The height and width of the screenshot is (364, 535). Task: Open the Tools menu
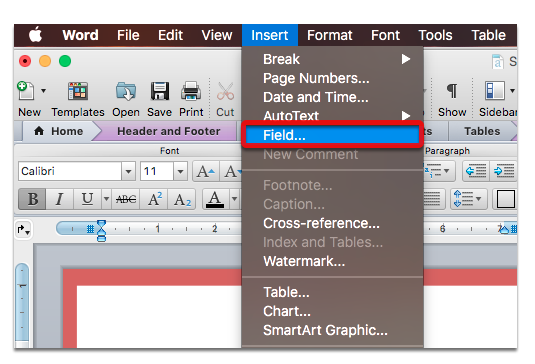(435, 35)
